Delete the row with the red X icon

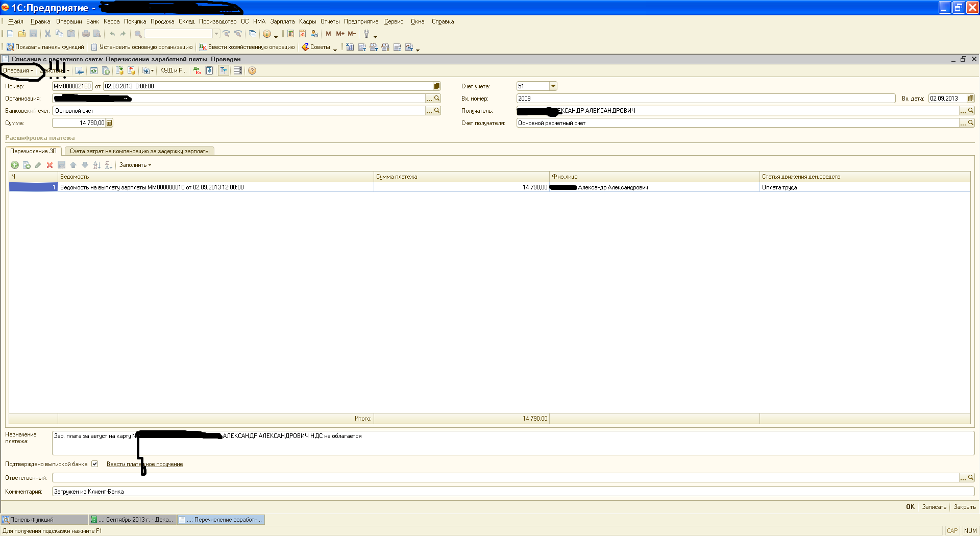pyautogui.click(x=50, y=165)
